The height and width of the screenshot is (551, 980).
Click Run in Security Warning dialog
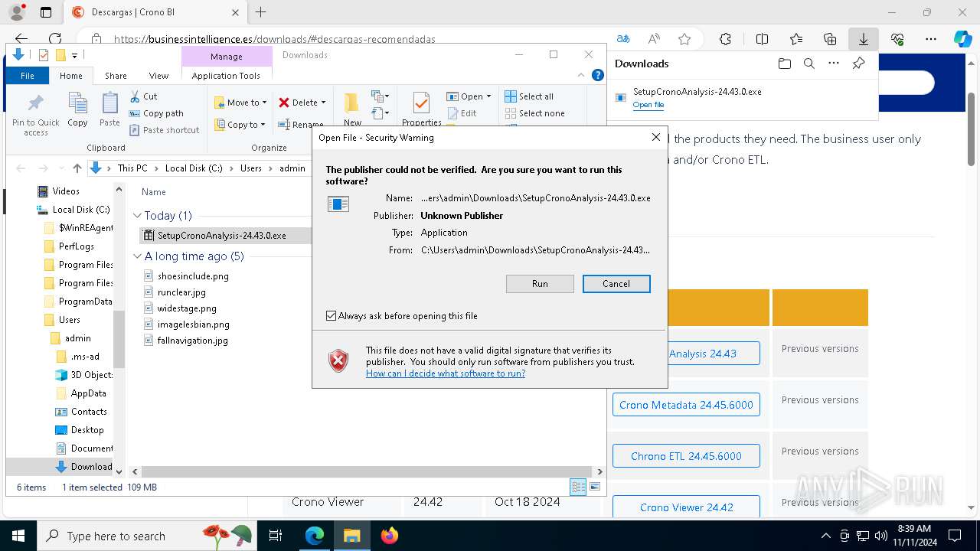540,284
